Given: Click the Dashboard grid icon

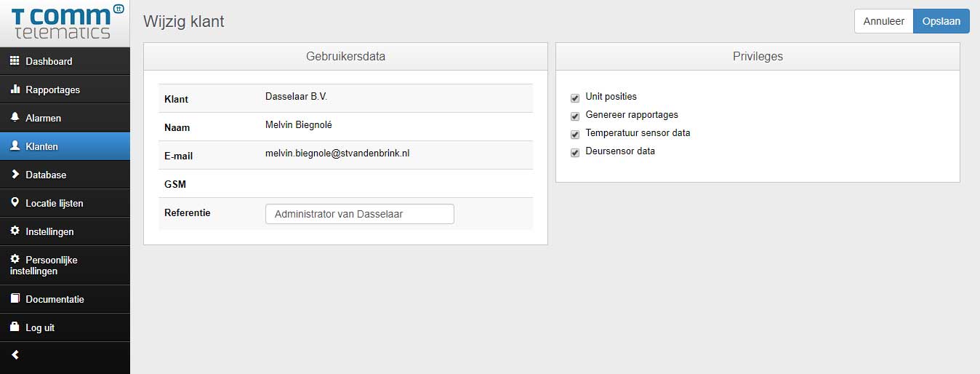Looking at the screenshot, I should click(15, 61).
